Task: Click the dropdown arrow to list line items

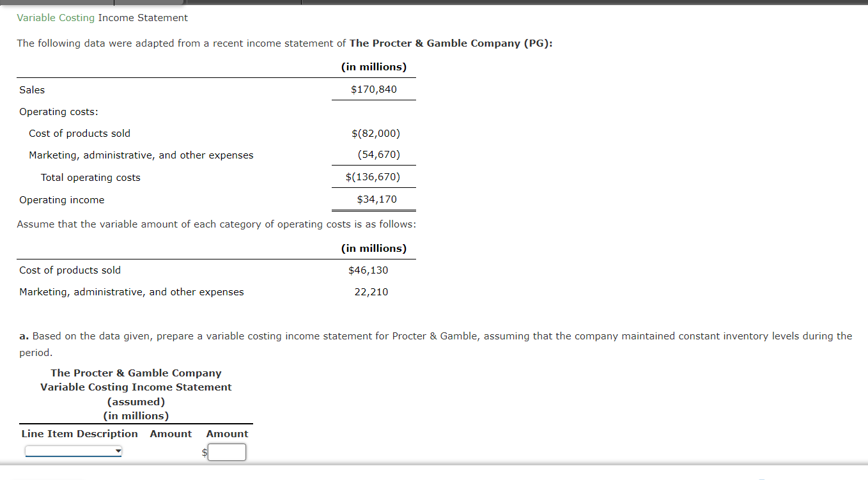Action: pos(118,451)
